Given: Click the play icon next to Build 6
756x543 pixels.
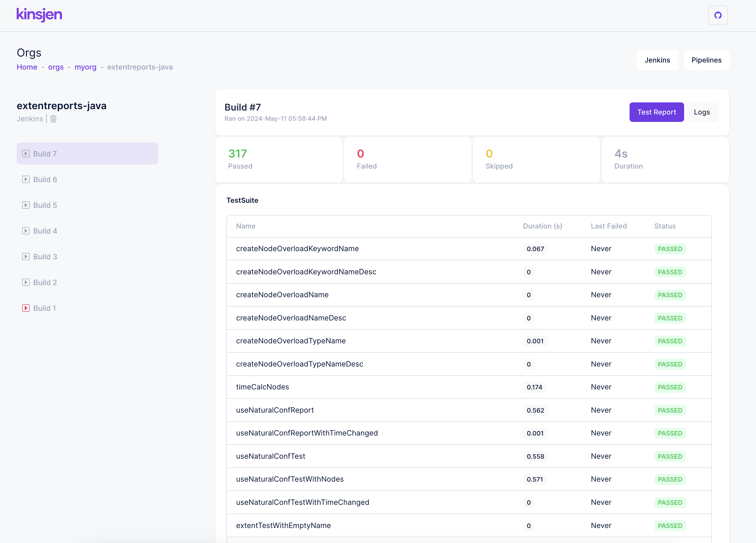Looking at the screenshot, I should [26, 180].
